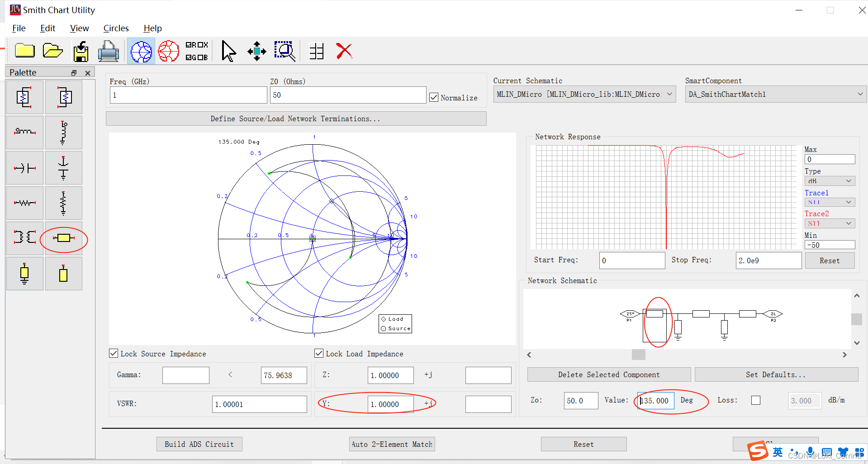This screenshot has height=464, width=868.
Task: Open the Trace1 parameter dropdown
Action: click(830, 202)
